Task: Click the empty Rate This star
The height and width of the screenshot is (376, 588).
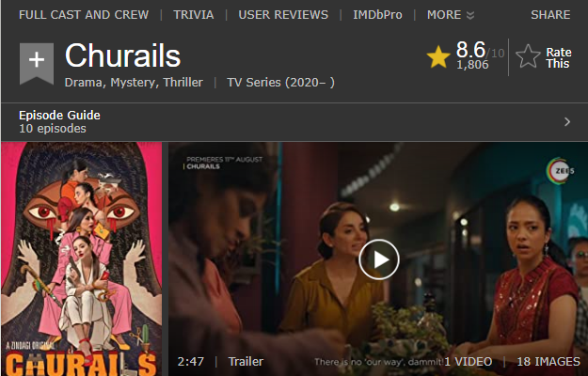Action: point(528,57)
